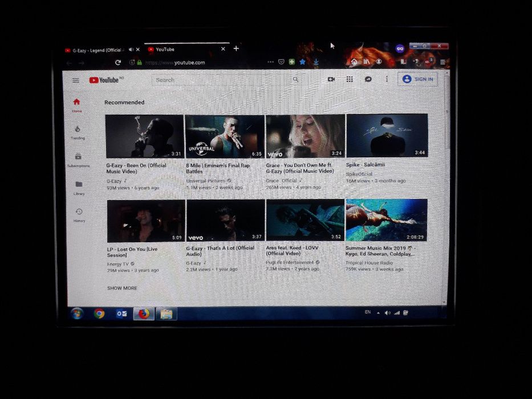Screen dimensions: 532x399
Task: Go forward with Firefox forward arrow
Action: 82,63
